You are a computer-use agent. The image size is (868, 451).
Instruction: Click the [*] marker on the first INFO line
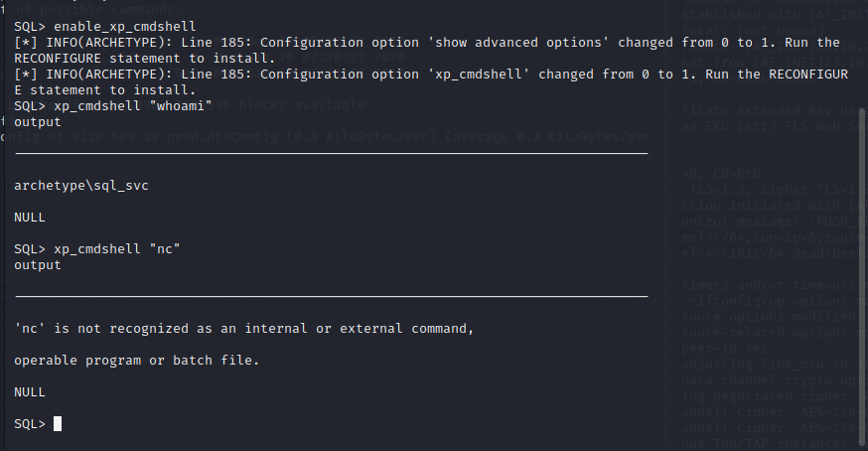26,42
